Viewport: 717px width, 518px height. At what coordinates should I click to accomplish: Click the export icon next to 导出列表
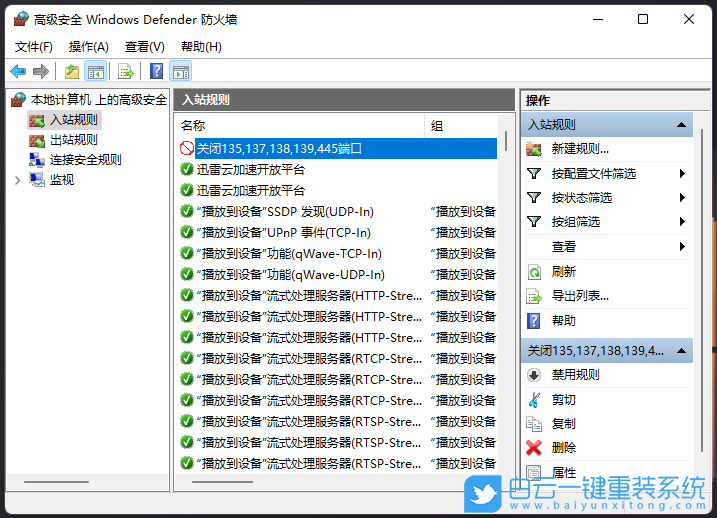pos(534,296)
